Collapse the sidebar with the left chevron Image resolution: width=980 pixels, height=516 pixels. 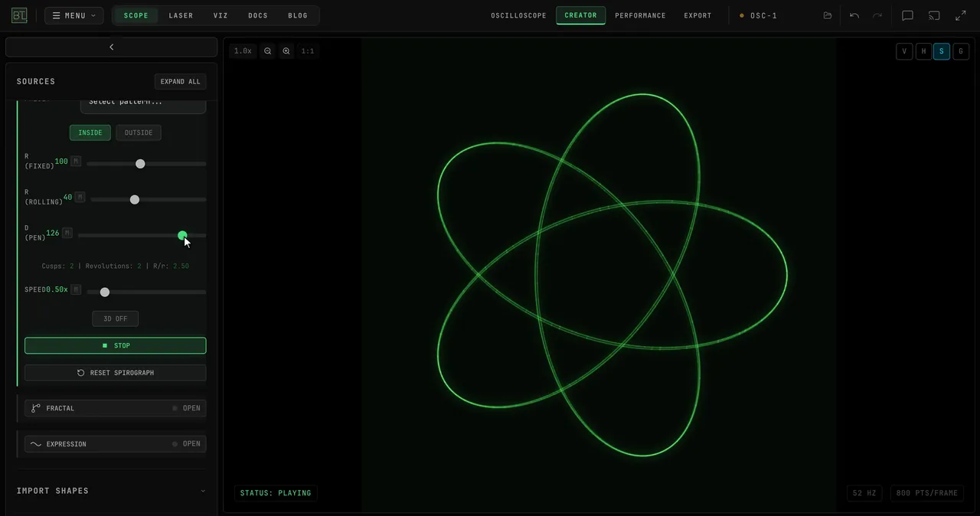pyautogui.click(x=112, y=47)
